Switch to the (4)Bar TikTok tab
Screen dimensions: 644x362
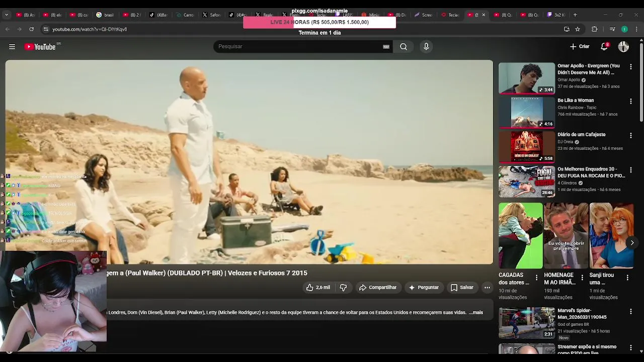coord(158,15)
